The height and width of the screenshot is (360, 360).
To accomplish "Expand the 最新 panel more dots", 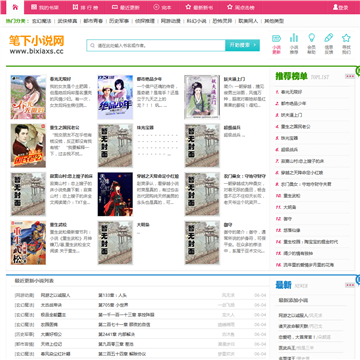I will 350,285.
